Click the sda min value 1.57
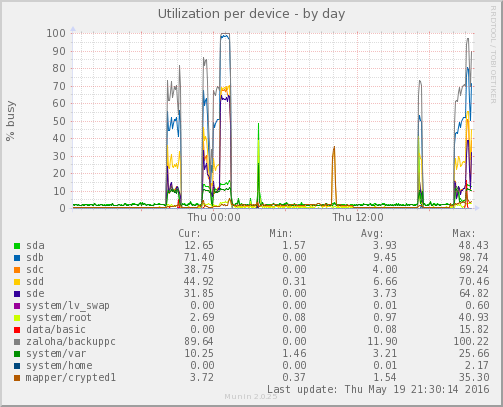Screen dimensions: 503x407 [294, 246]
